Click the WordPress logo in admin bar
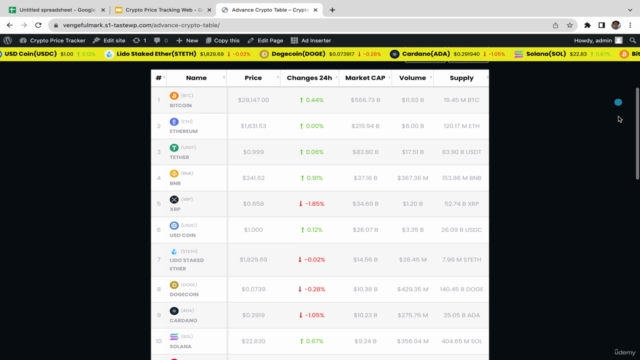Viewport: 640px width, 360px height. (8, 40)
